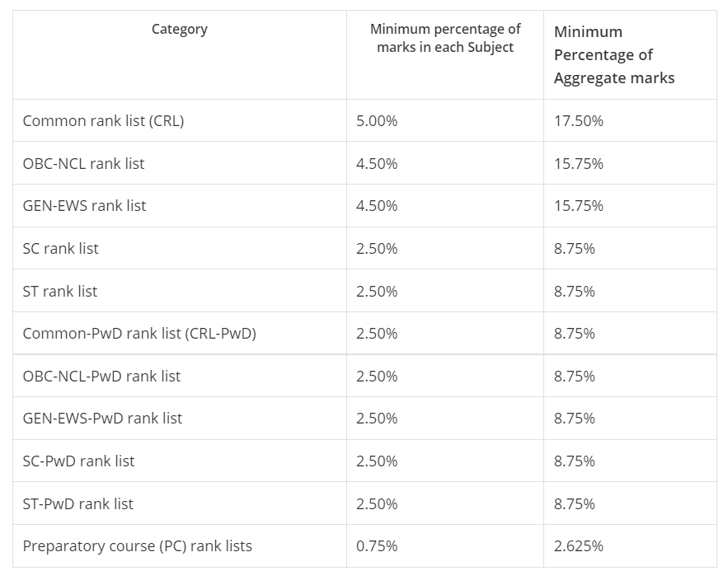Click the OBC-NCL-PwD rank list cell
This screenshot has width=728, height=585.
(x=101, y=377)
